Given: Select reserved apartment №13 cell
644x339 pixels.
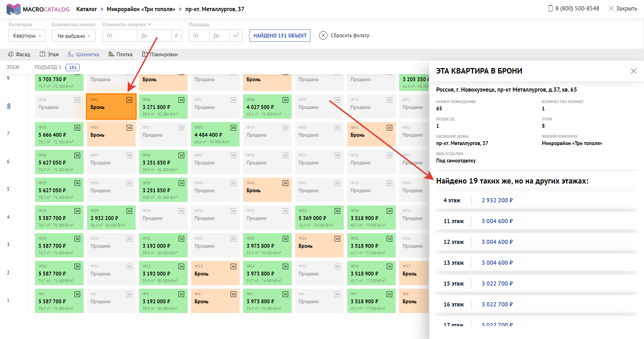Looking at the screenshot, I should (215, 273).
